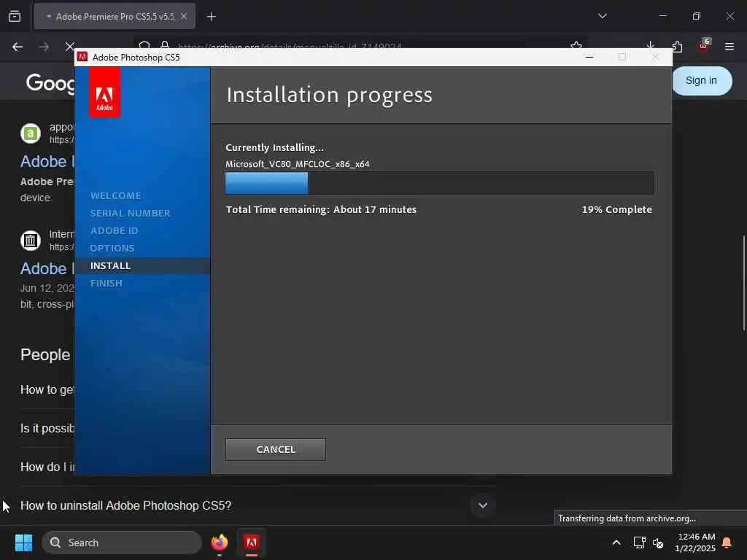Click the taskbar Search box
747x560 pixels.
pos(122,542)
